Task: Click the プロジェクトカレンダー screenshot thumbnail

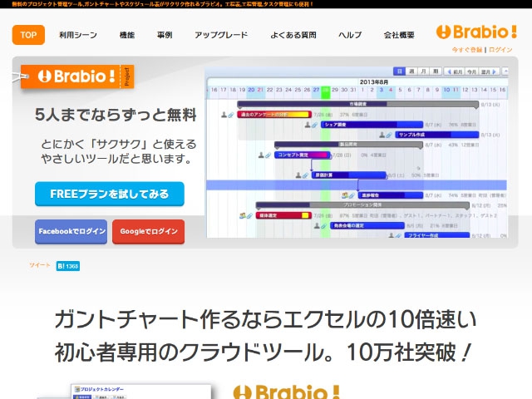Action: click(140, 392)
